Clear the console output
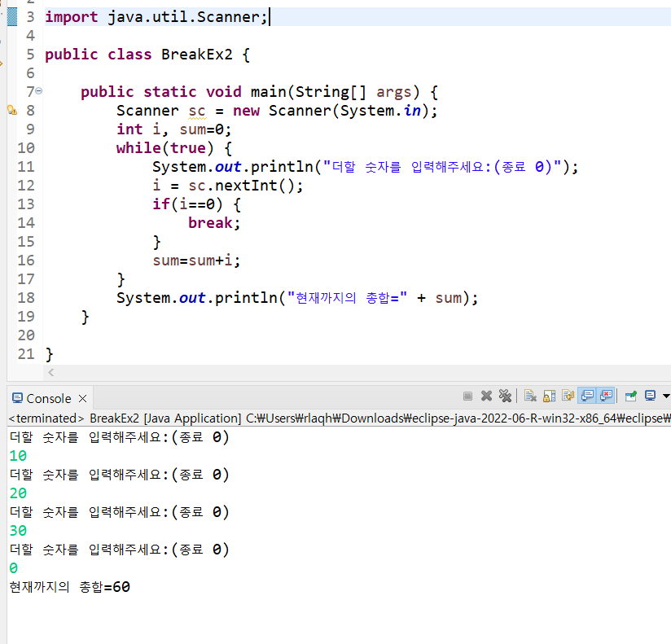Viewport: 671px width, 644px height. coord(531,396)
